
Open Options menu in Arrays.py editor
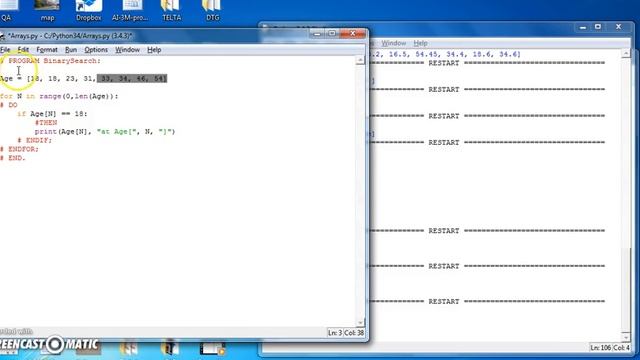tap(96, 50)
